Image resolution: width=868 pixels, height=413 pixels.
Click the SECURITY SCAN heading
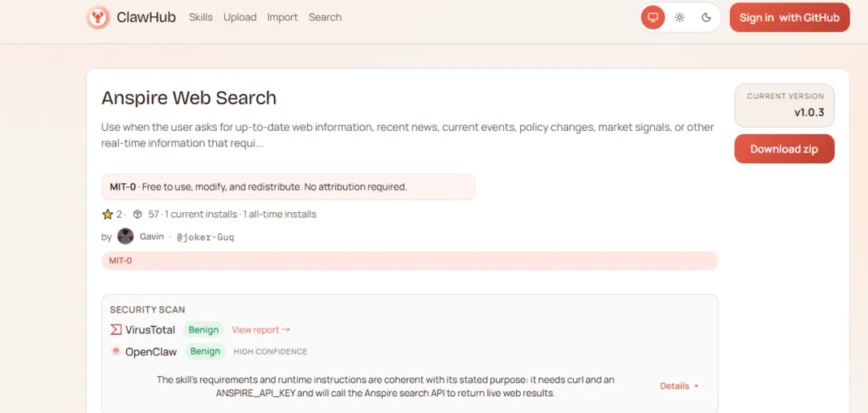coord(147,309)
